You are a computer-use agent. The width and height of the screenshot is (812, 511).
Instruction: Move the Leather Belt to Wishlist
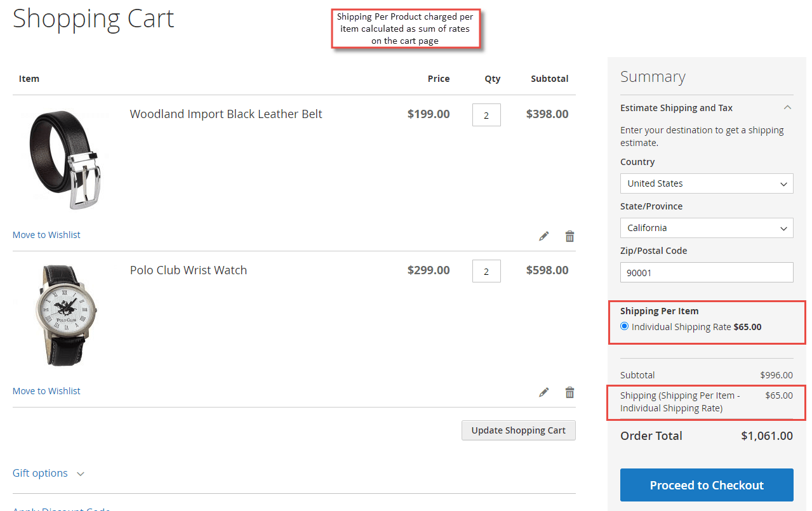coord(46,235)
